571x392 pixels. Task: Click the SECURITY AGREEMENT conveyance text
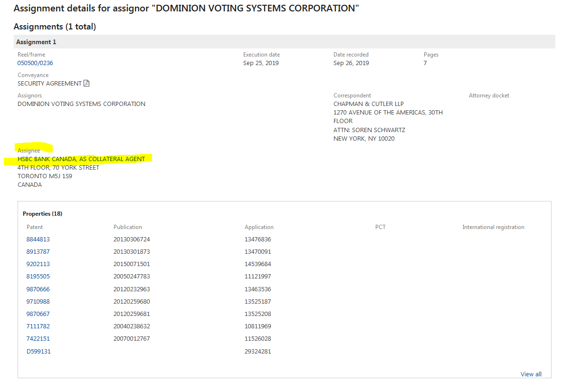point(49,84)
